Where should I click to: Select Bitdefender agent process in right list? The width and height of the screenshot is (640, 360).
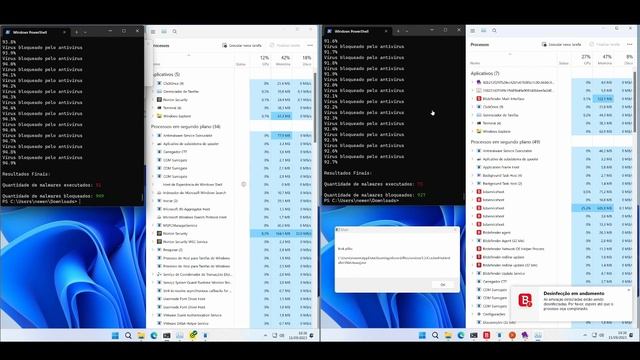(496, 233)
